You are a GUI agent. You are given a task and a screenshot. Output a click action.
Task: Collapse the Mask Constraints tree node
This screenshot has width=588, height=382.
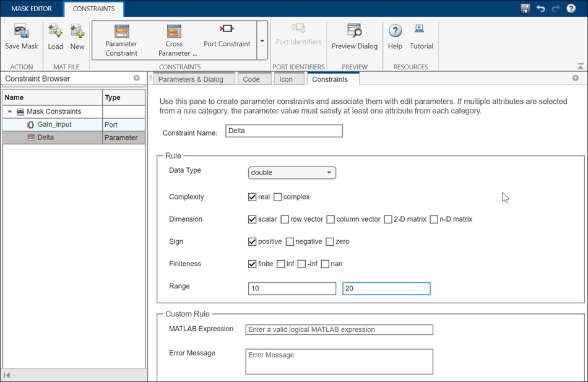pyautogui.click(x=10, y=111)
